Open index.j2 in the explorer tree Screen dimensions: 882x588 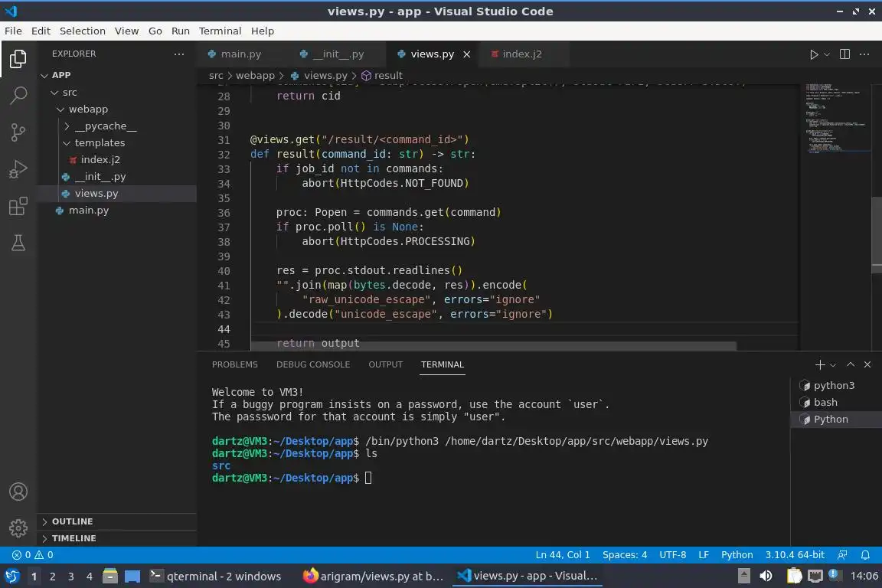point(117,160)
